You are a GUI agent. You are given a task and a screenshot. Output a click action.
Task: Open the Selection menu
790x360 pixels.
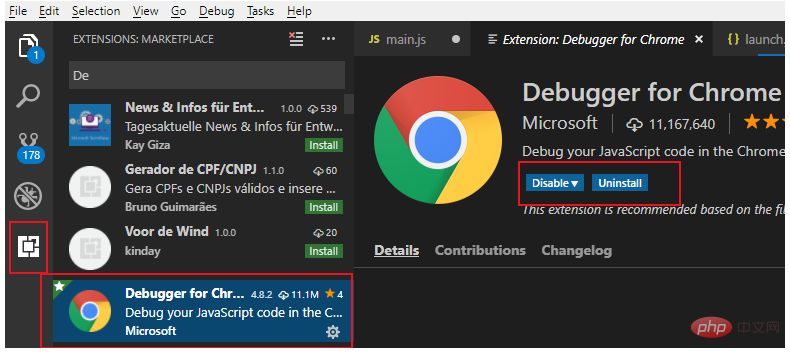pos(96,11)
